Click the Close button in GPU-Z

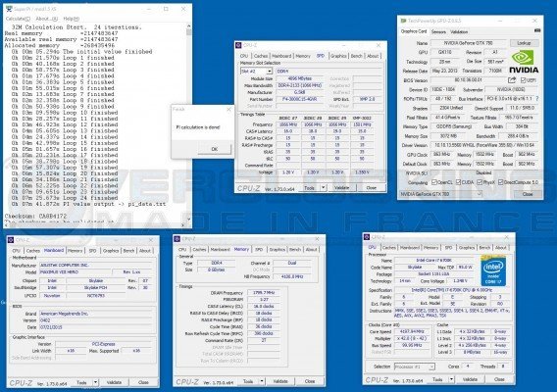point(528,194)
